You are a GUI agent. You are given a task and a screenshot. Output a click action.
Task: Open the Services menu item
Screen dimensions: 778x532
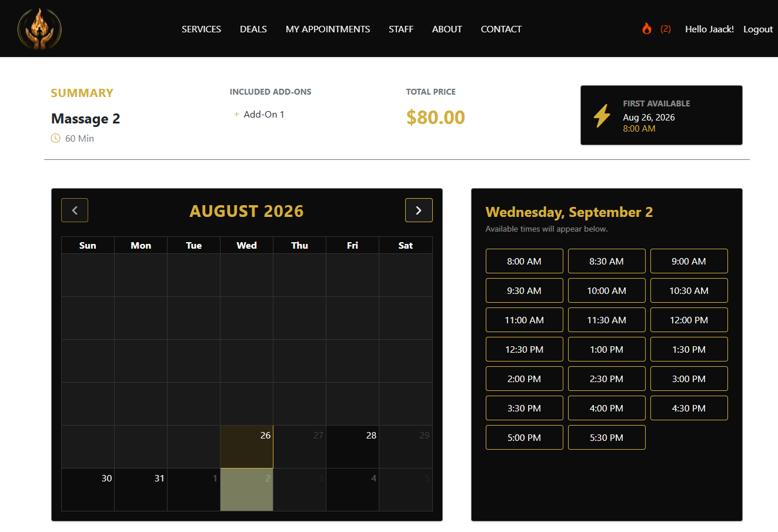(x=201, y=29)
